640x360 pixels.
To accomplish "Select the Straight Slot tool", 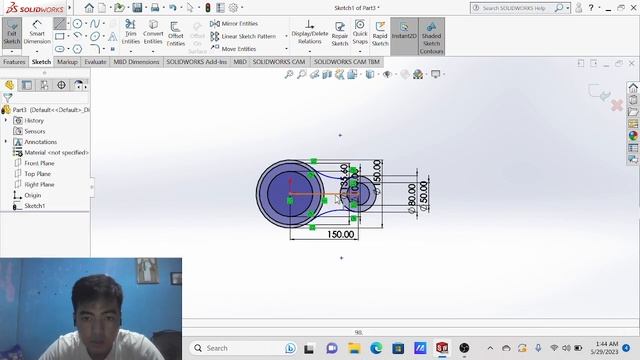I will pos(60,49).
